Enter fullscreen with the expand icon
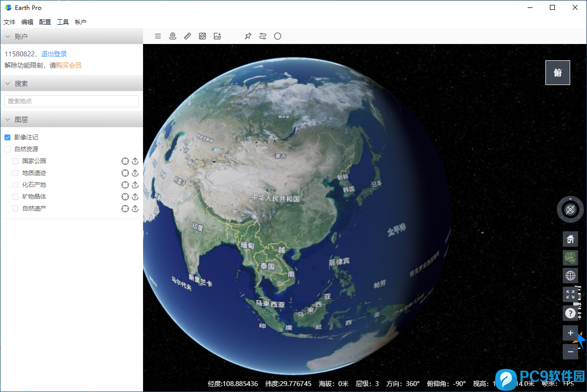The width and height of the screenshot is (587, 392). (x=570, y=295)
